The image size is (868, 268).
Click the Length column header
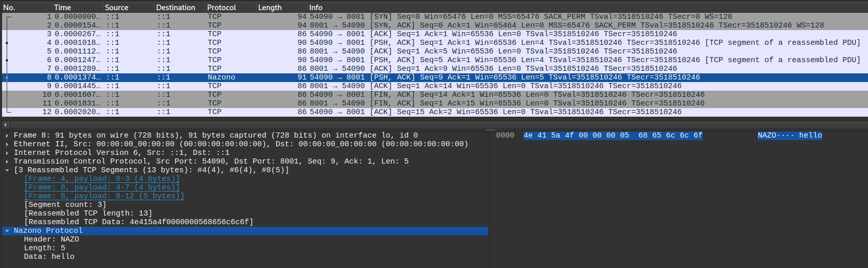tap(281, 7)
